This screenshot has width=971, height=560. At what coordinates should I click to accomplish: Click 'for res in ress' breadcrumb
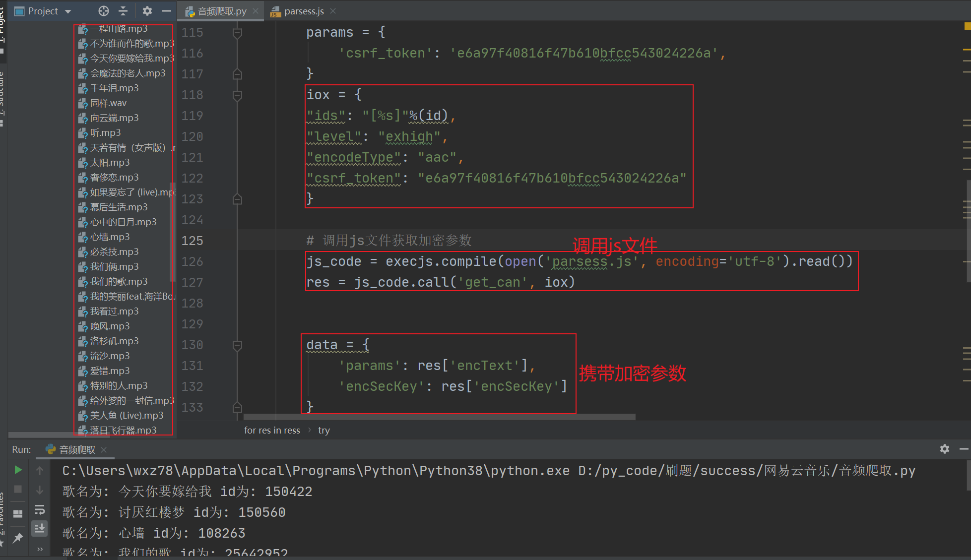272,431
